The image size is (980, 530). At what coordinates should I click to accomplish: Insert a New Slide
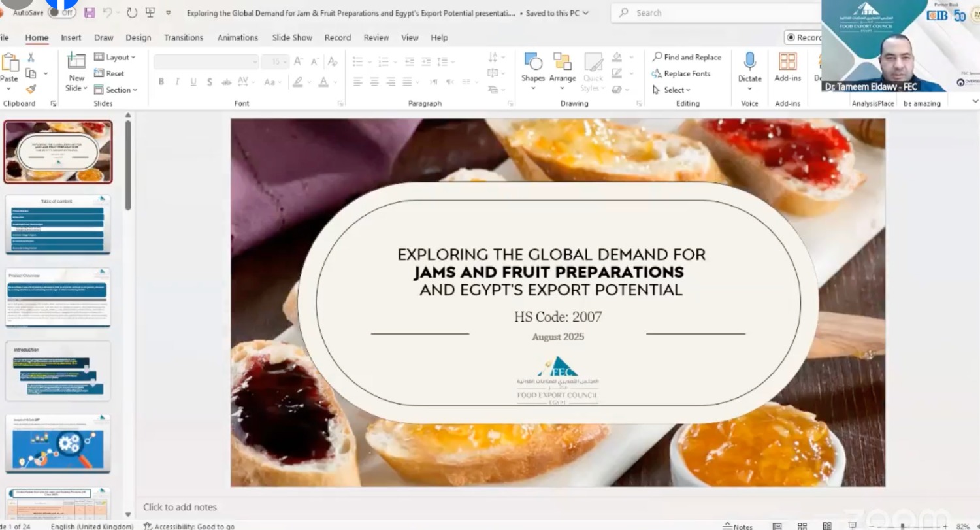[x=76, y=72]
